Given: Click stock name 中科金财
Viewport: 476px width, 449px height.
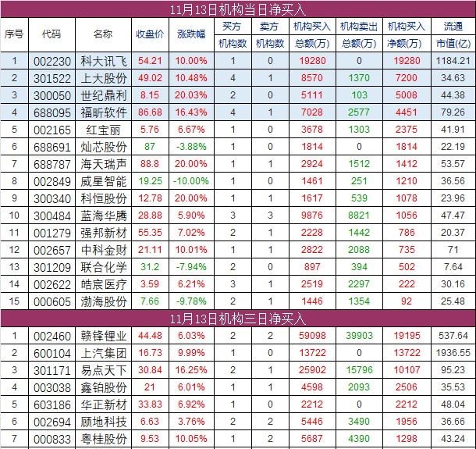Looking at the screenshot, I should point(104,251).
